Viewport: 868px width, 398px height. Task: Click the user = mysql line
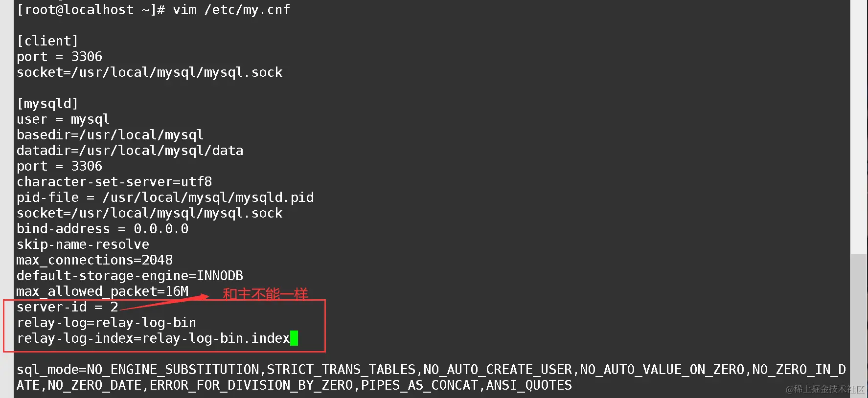(63, 119)
